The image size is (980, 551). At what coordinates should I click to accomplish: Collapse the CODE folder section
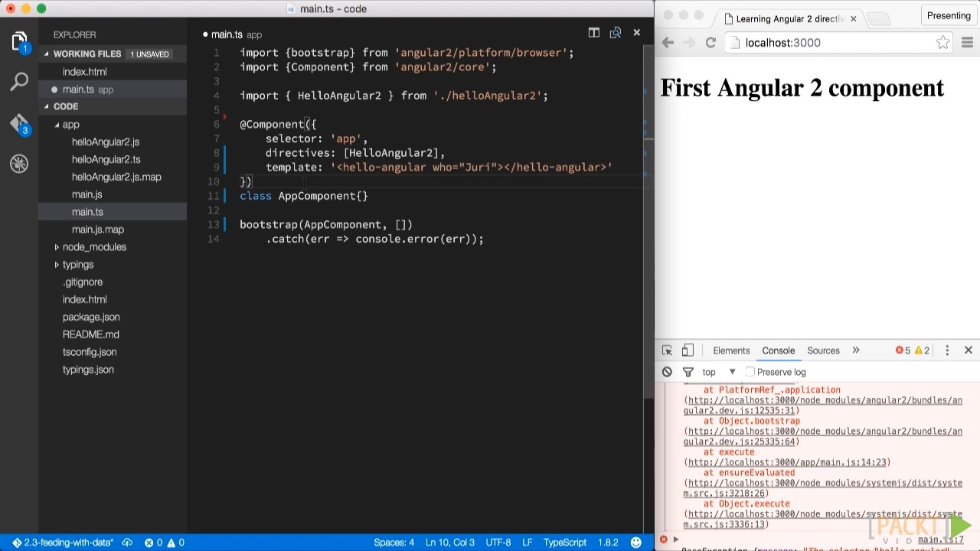46,107
